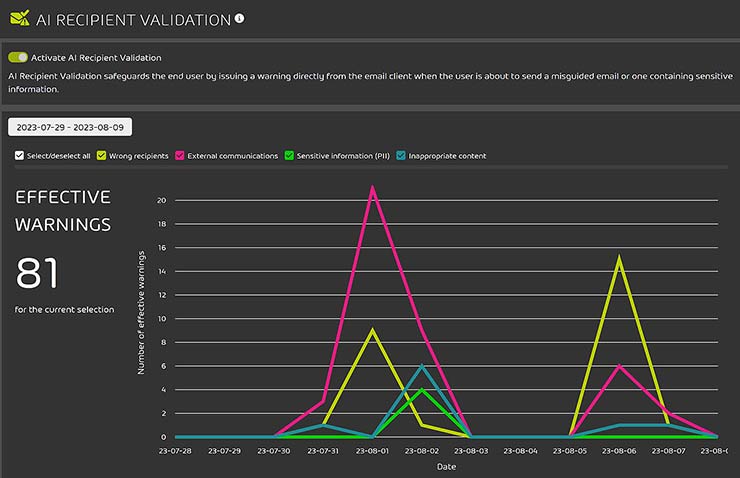Select the teal line peak on 23-08-02
The image size is (740, 478).
point(422,366)
